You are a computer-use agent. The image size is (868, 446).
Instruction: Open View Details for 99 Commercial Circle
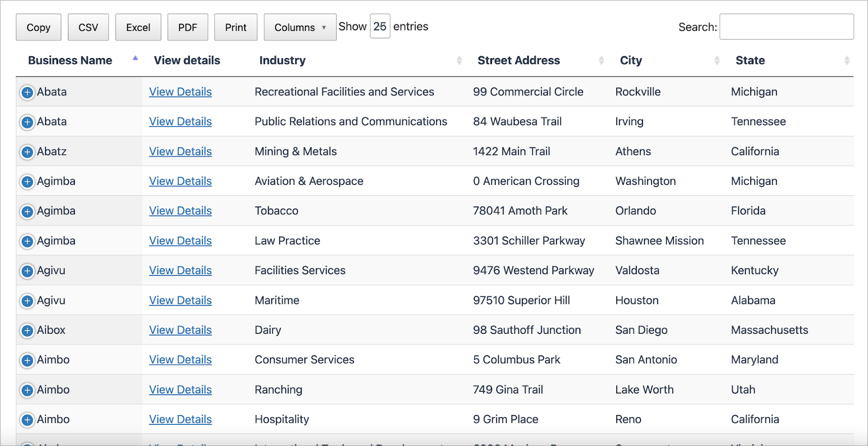point(181,92)
